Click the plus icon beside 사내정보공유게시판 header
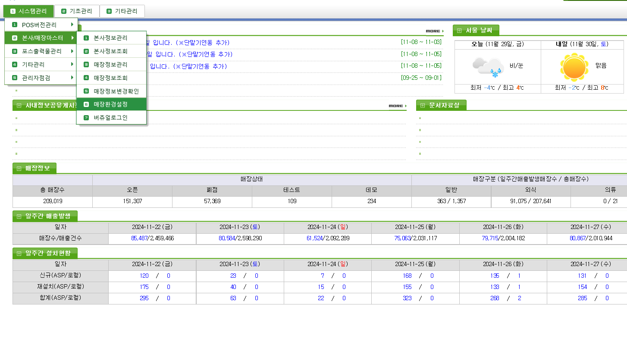 pyautogui.click(x=19, y=105)
